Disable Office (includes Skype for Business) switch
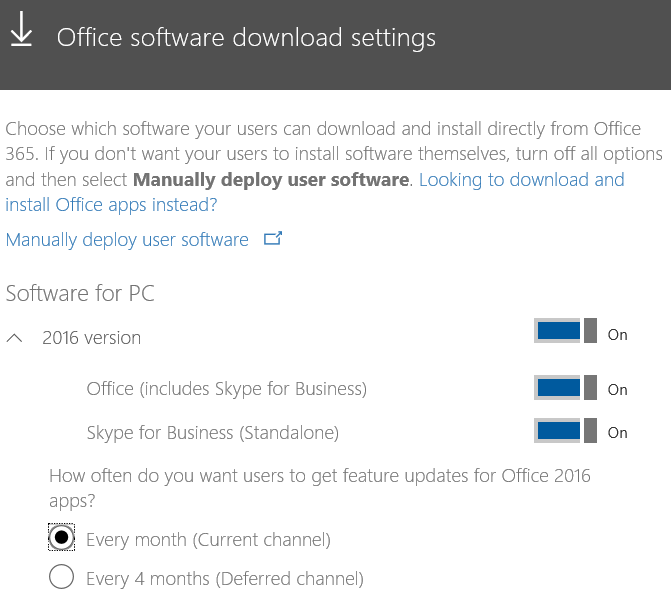Screen dimensions: 671x606 (565, 387)
